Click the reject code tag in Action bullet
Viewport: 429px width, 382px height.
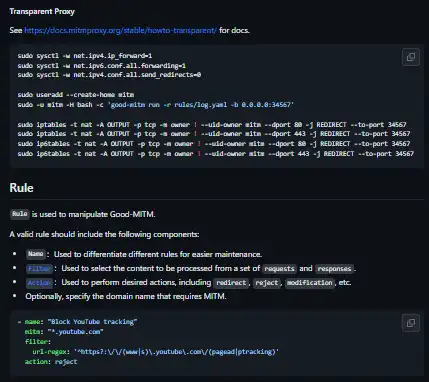coord(266,283)
